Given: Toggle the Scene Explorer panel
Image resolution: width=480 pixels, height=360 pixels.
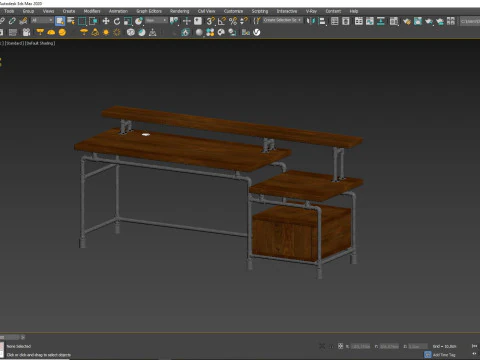Looking at the screenshot, I should (335, 21).
